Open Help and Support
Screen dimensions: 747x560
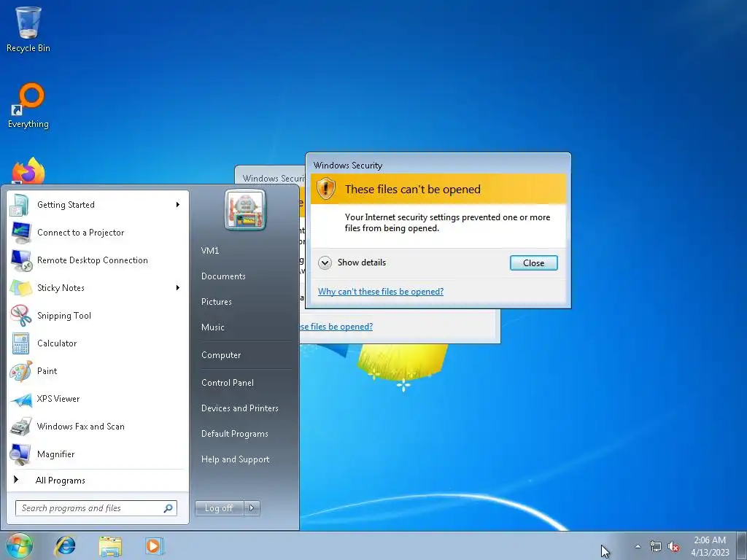pyautogui.click(x=236, y=459)
